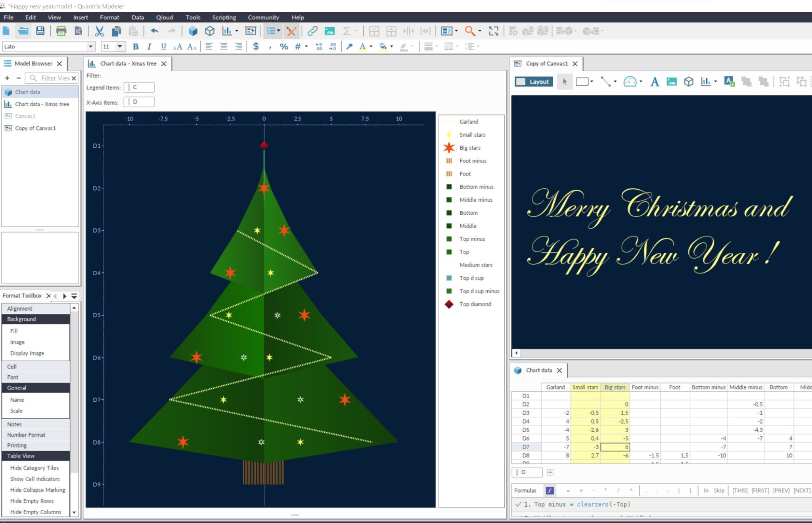Open the font size dropdown
This screenshot has height=523, width=812.
point(119,47)
